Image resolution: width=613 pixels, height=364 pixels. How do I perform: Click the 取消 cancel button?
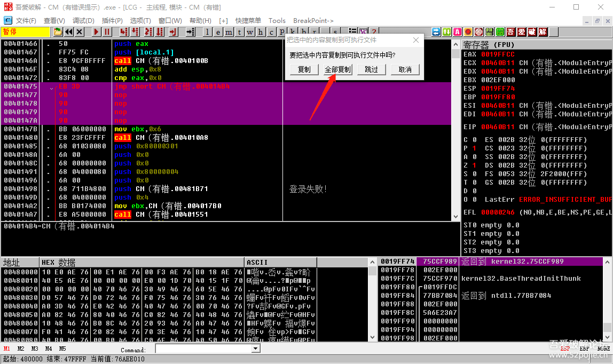coord(405,69)
